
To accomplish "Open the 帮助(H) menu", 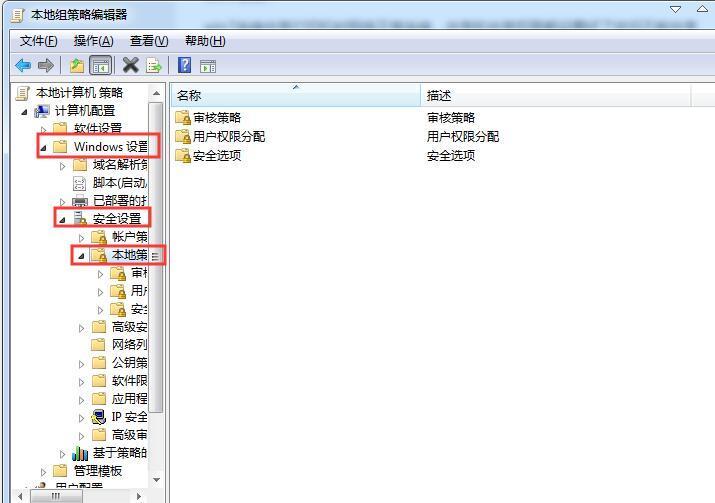I will pyautogui.click(x=205, y=41).
